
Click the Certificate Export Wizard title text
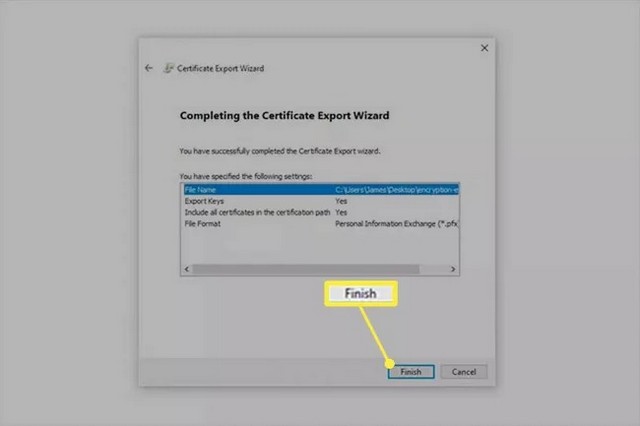click(220, 68)
